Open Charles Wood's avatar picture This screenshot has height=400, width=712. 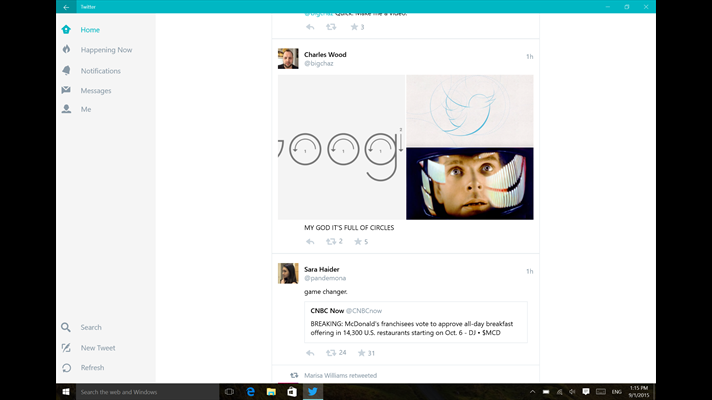point(288,59)
